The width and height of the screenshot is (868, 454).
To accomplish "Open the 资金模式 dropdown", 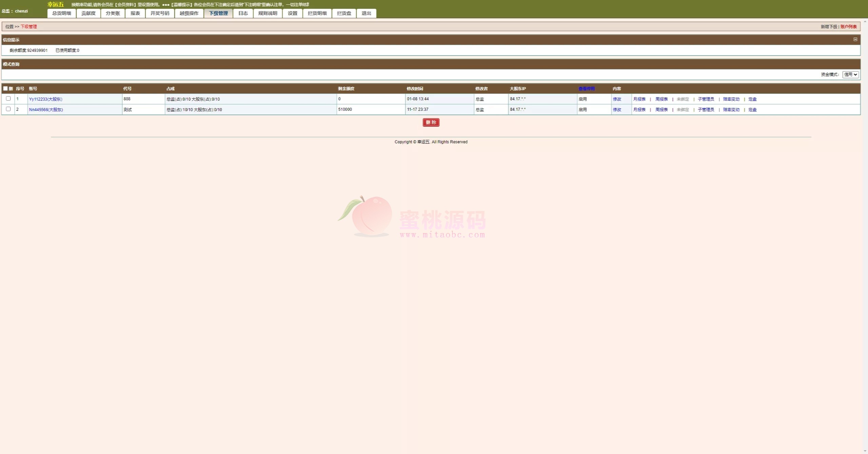I will (850, 75).
